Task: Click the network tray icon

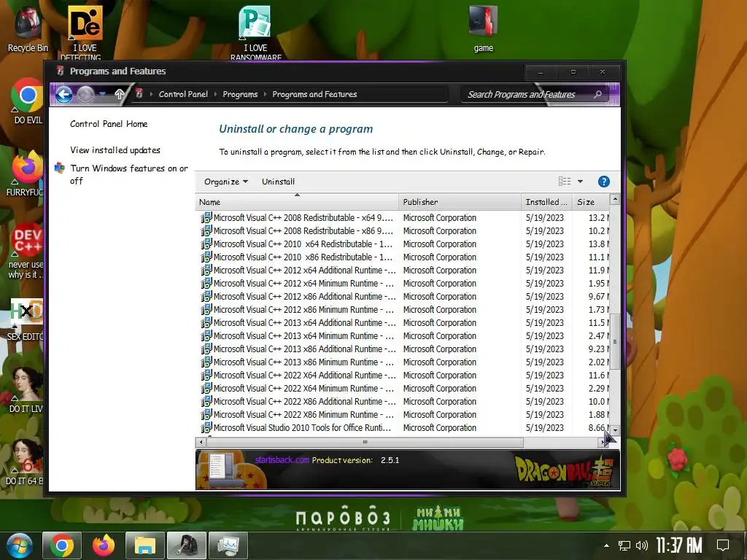Action: (x=624, y=545)
